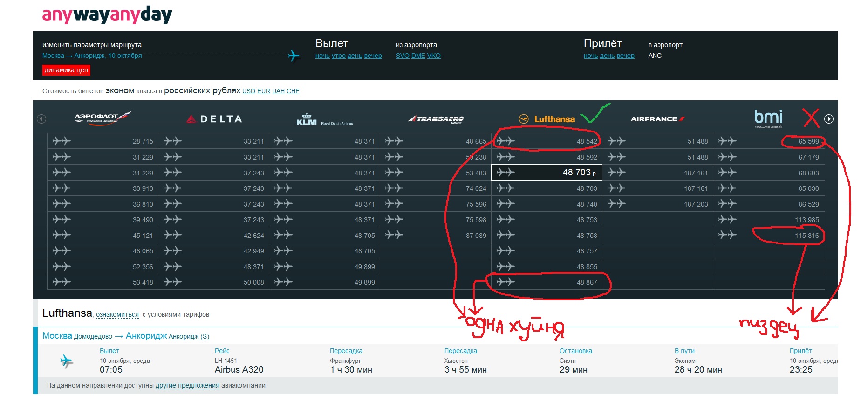Select the KLM Royal Dutch Airlines logo
Viewport: 868px width, 396px height.
[324, 119]
